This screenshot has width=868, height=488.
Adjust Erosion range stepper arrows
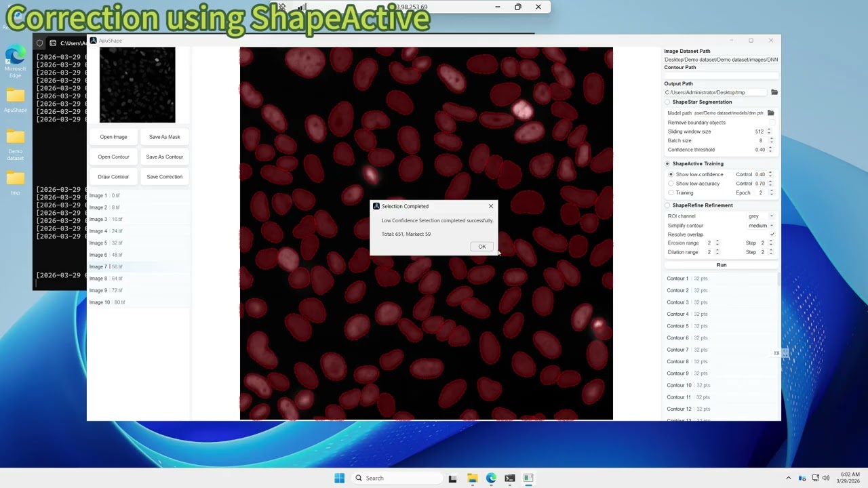[x=717, y=243]
